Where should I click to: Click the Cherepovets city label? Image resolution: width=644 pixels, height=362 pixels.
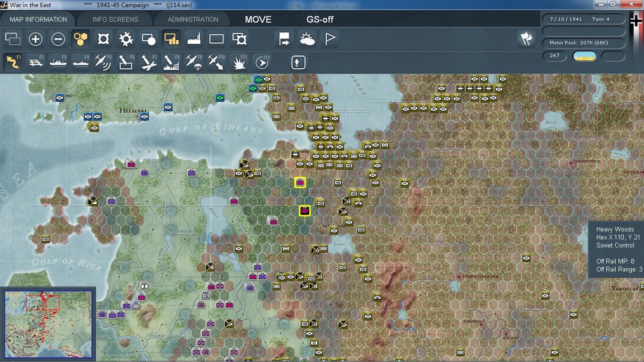coord(586,161)
